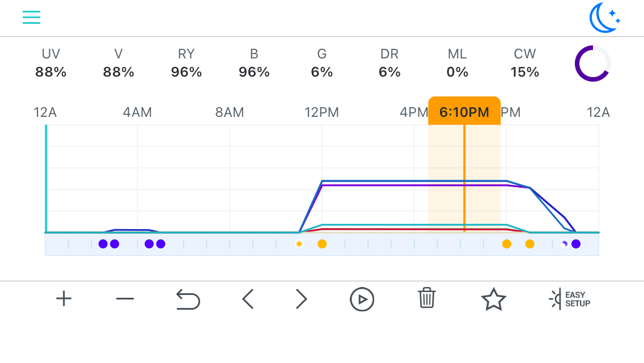Image resolution: width=644 pixels, height=363 pixels.
Task: Select the CW 15% channel
Action: (x=525, y=63)
